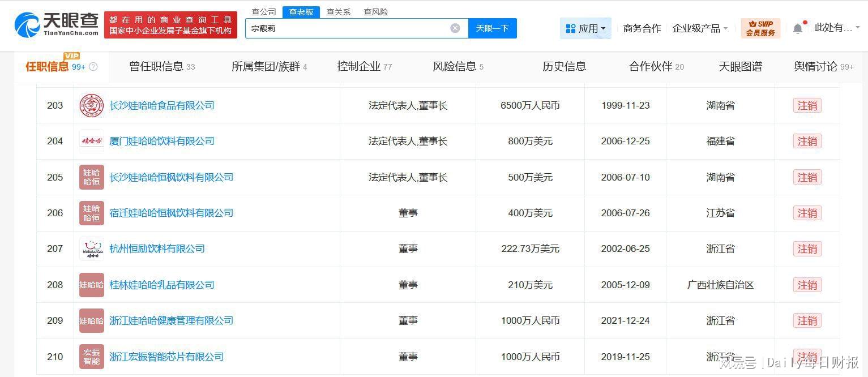Switch to the 查公司 search tab
The width and height of the screenshot is (868, 377).
(x=263, y=12)
